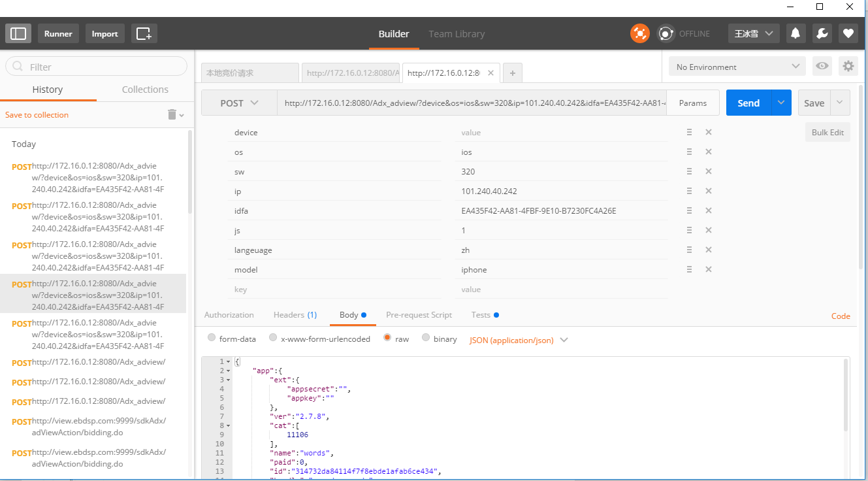Open the POST method dropdown
This screenshot has width=868, height=481.
(x=239, y=103)
